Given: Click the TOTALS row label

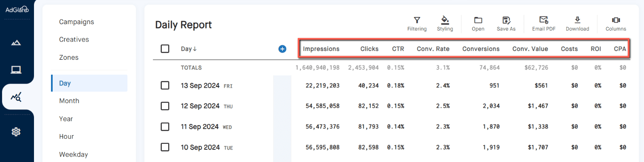Looking at the screenshot, I should (191, 67).
